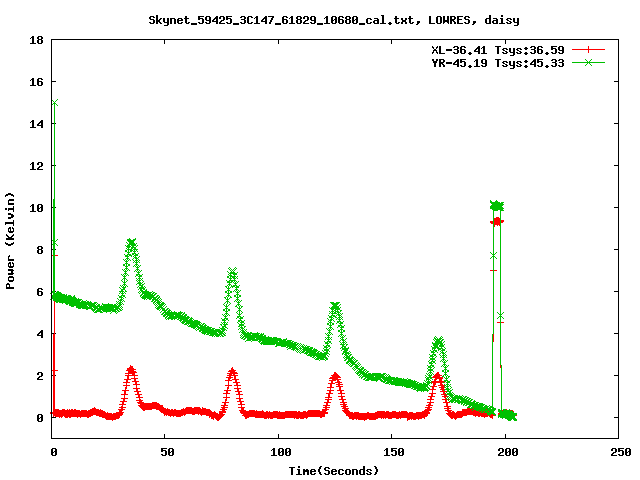640x480 pixels.
Task: Click the Power (Kelvin) y-axis label
Action: point(10,241)
